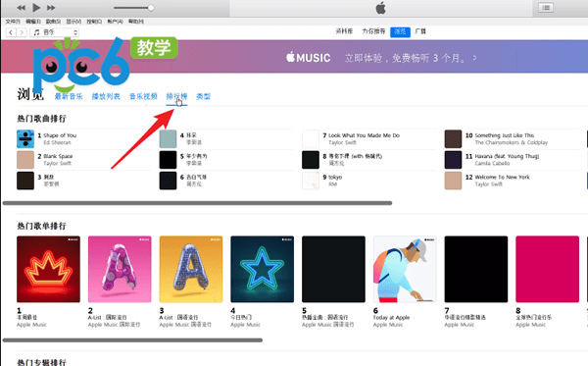
Task: Open the 文件(F) menu
Action: click(13, 22)
